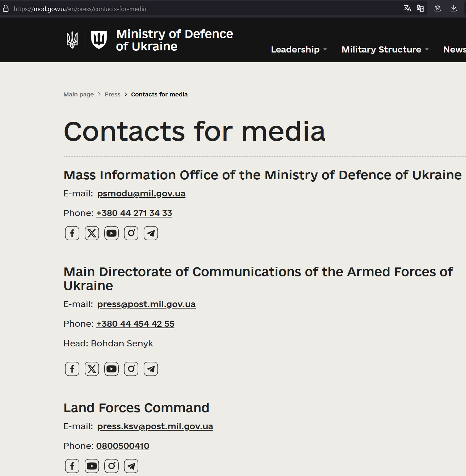Screen dimensions: 466x476
Task: Call phone number +380 44 271 34 33
Action: click(134, 213)
